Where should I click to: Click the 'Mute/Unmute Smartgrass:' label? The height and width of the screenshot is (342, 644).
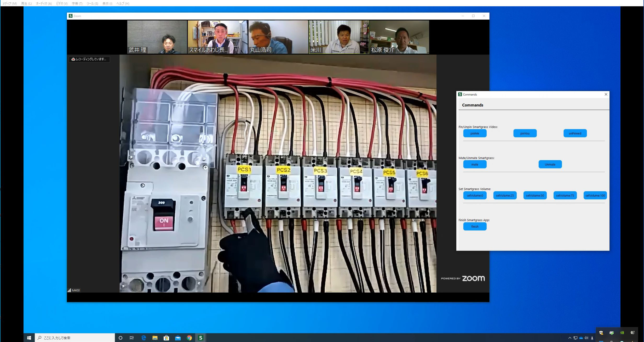(476, 158)
